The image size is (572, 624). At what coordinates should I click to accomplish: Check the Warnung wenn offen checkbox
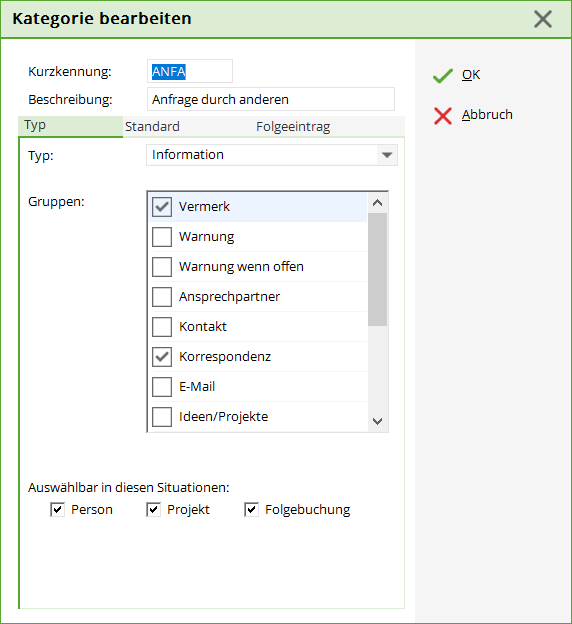coord(162,267)
